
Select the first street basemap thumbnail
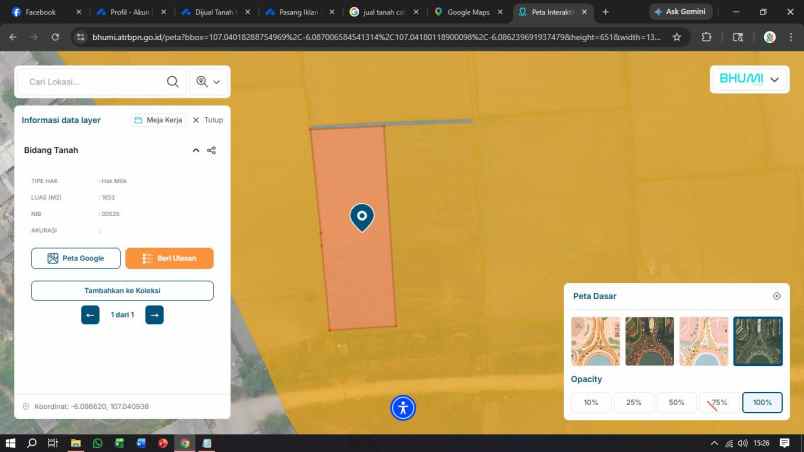tap(595, 341)
